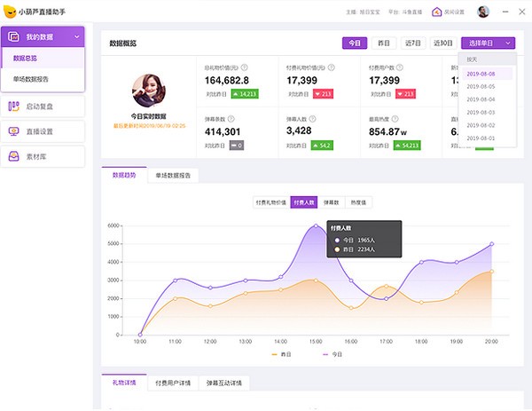532x411 pixels.
Task: Click help icon next to 弹幕条数
Action: point(239,118)
